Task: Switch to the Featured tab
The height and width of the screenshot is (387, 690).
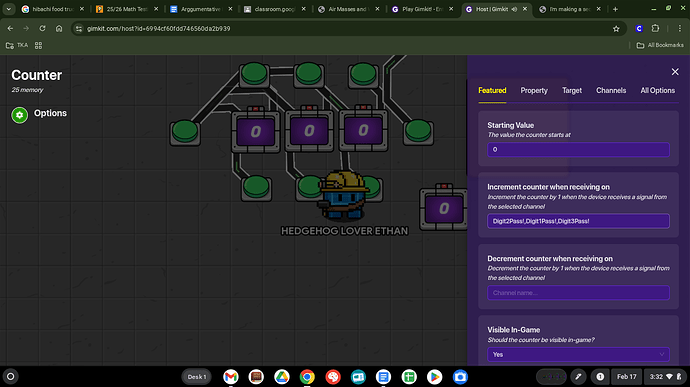Action: [x=492, y=90]
